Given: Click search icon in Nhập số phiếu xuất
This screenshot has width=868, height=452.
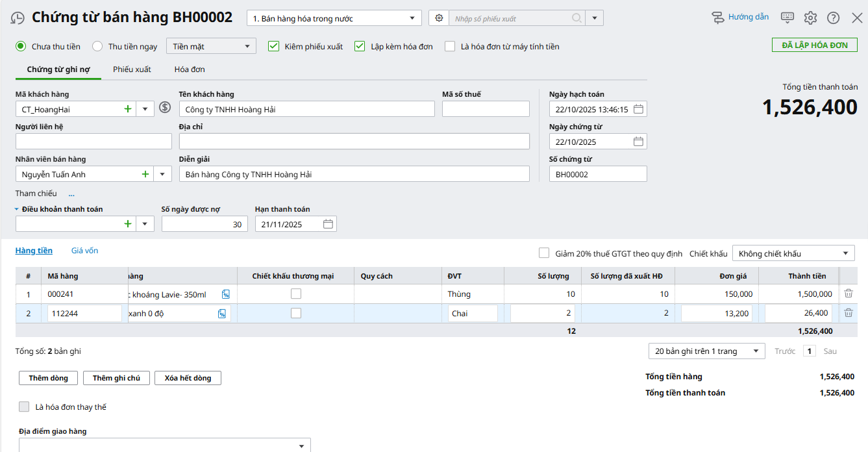Looking at the screenshot, I should click(x=577, y=18).
